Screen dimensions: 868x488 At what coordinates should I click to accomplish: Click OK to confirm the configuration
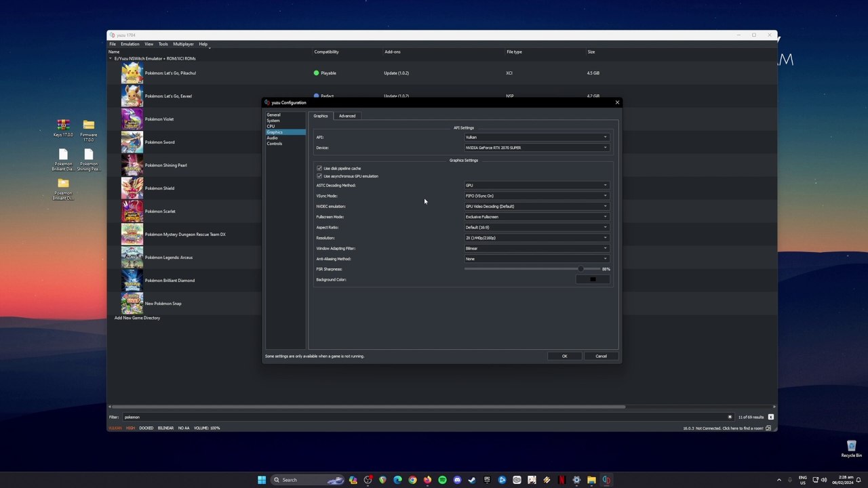564,356
